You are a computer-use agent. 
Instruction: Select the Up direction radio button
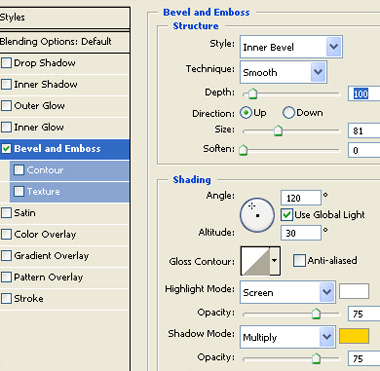pyautogui.click(x=246, y=113)
